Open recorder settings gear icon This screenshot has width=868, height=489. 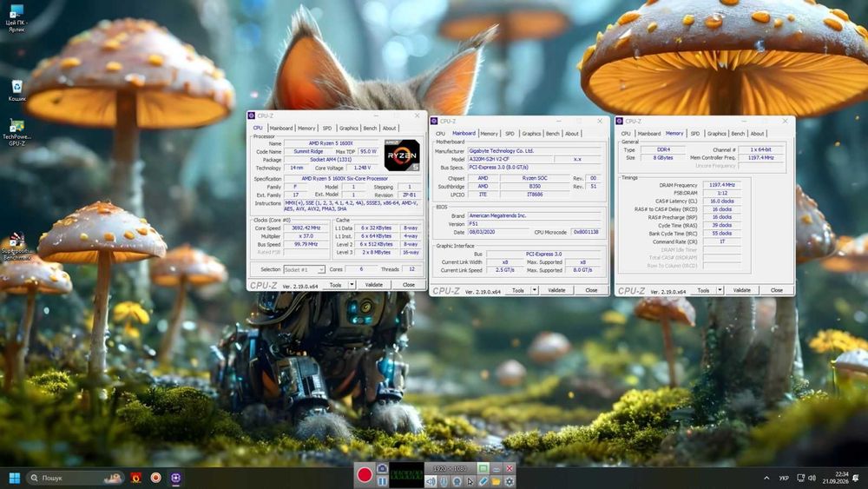[510, 481]
